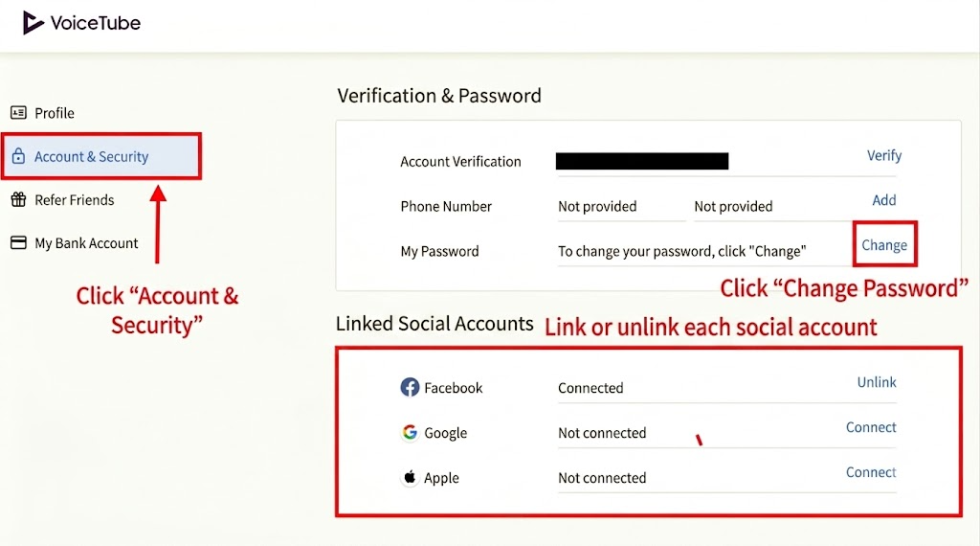Viewport: 980px width, 546px height.
Task: Click the VoiceTube logo icon
Action: [x=33, y=23]
